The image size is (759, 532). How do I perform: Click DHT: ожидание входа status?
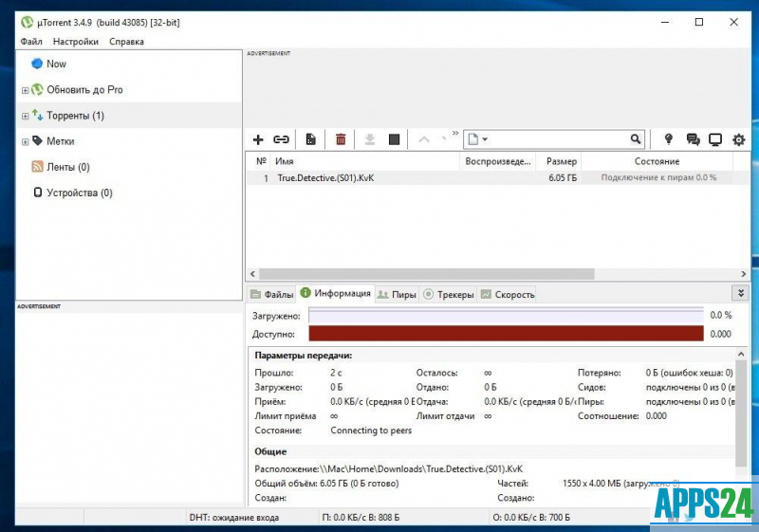[x=233, y=518]
